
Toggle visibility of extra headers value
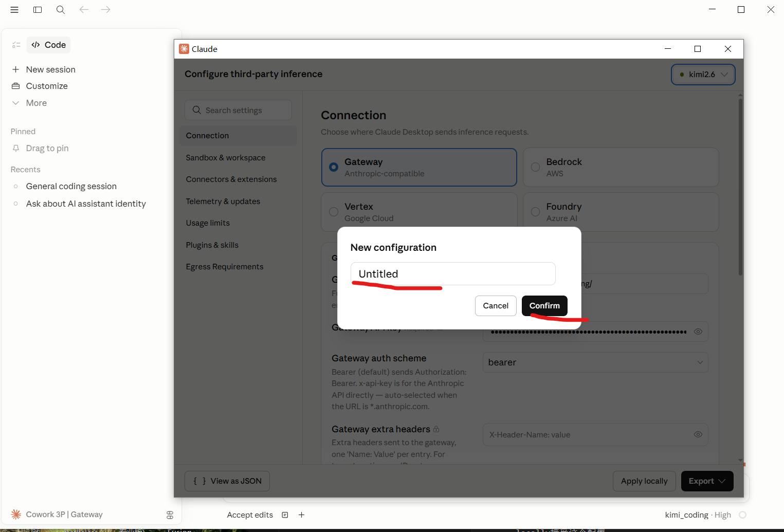698,434
